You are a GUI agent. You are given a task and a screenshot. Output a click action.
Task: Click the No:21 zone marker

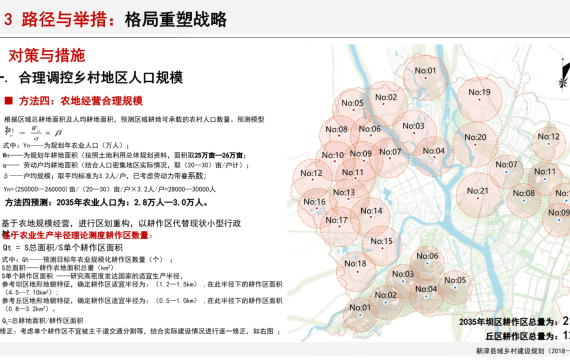coord(478,195)
